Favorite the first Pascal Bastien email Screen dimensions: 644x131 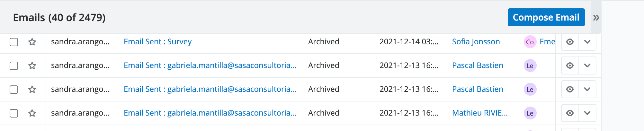coord(32,66)
